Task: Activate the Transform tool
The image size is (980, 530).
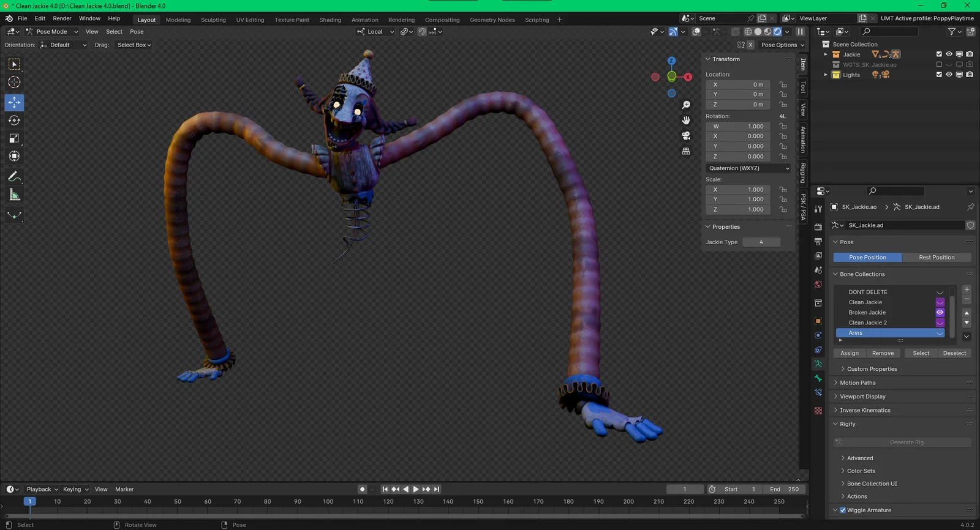Action: tap(14, 156)
